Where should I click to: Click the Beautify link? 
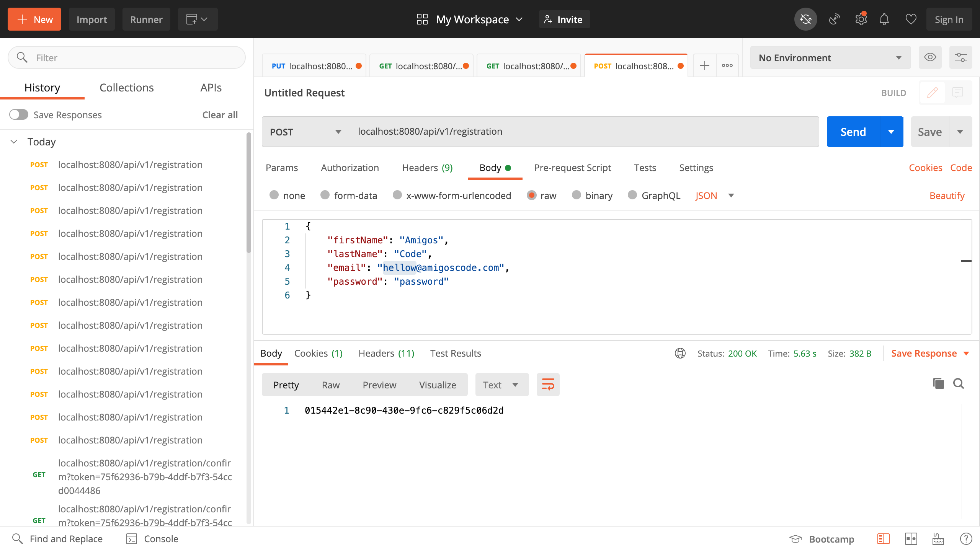(947, 196)
